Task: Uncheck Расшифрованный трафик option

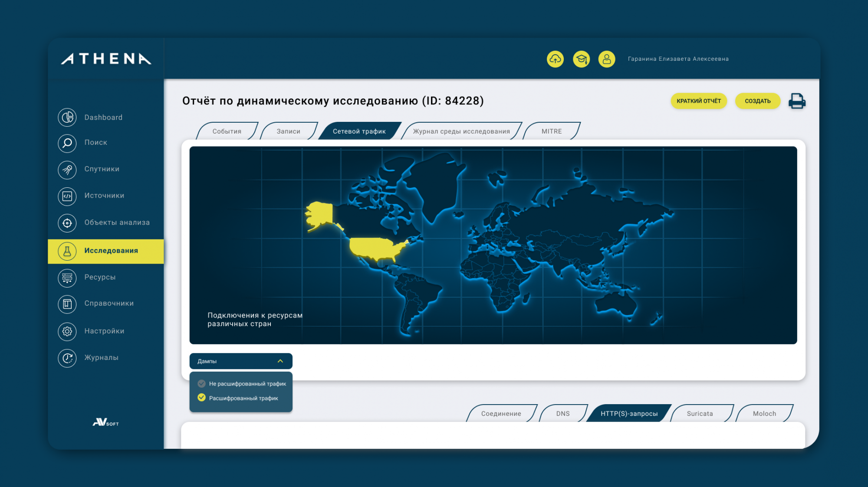Action: click(x=201, y=398)
